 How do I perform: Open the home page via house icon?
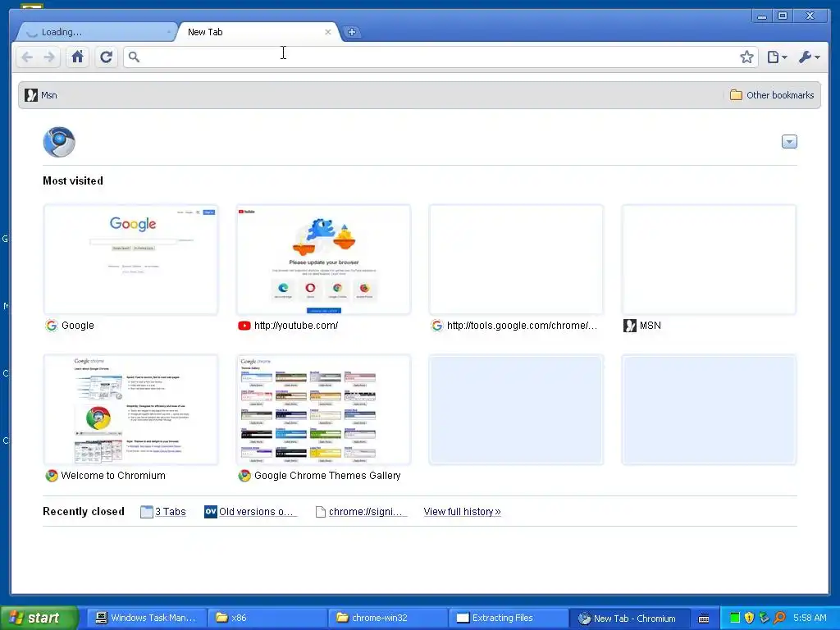(x=78, y=57)
